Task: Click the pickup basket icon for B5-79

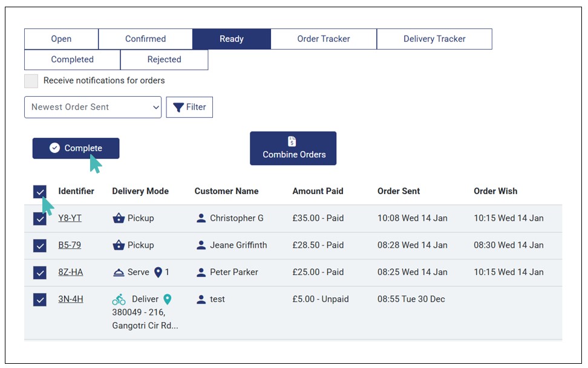Action: pyautogui.click(x=119, y=245)
